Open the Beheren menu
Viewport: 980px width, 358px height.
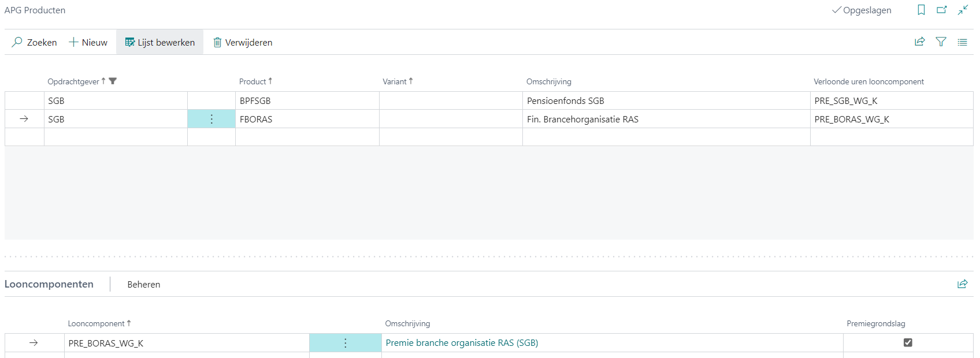point(144,284)
